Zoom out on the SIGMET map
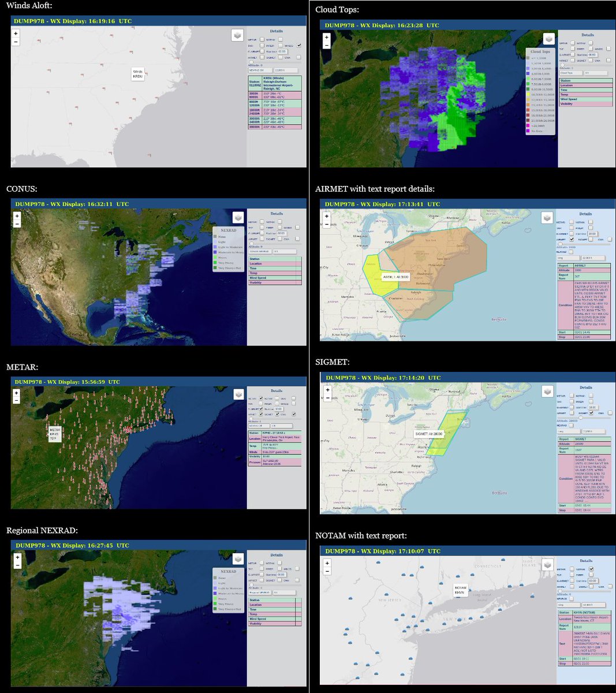Viewport: 616px width, 693px height. point(327,397)
